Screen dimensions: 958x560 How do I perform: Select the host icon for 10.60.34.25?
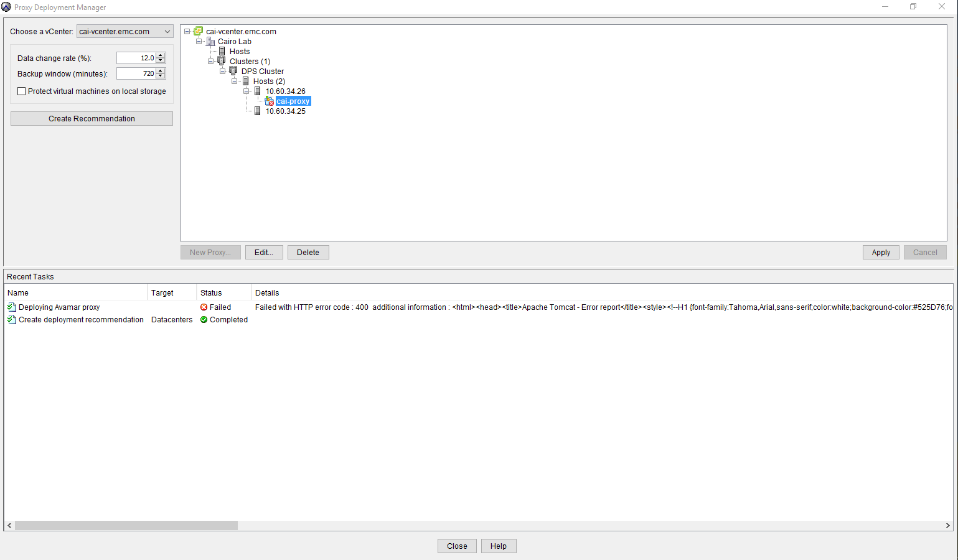pos(257,111)
